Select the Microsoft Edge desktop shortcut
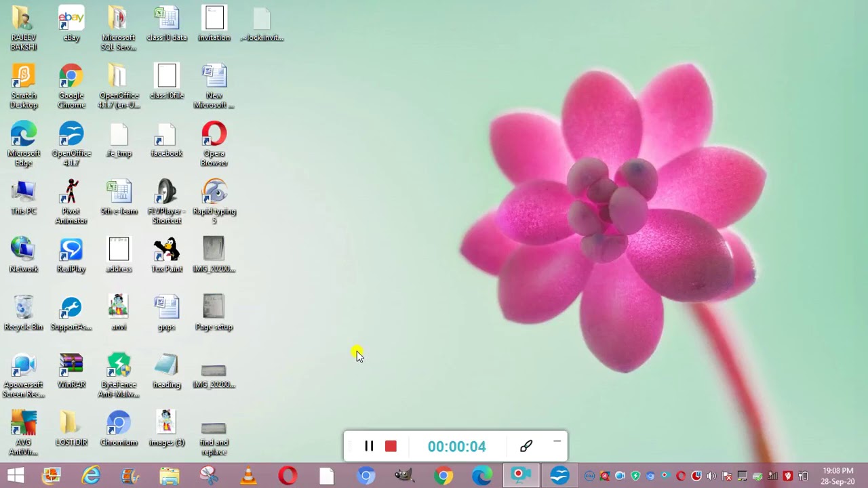868x488 pixels. click(x=24, y=144)
